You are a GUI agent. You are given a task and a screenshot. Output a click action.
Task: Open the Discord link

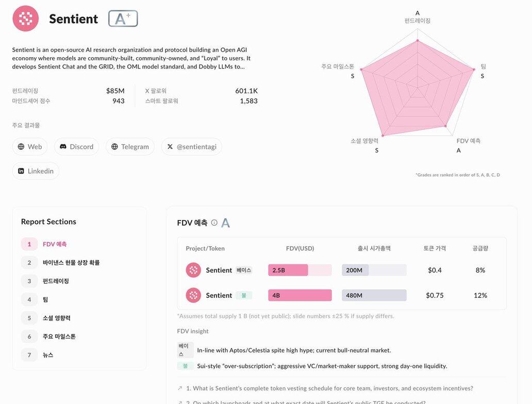click(x=76, y=146)
